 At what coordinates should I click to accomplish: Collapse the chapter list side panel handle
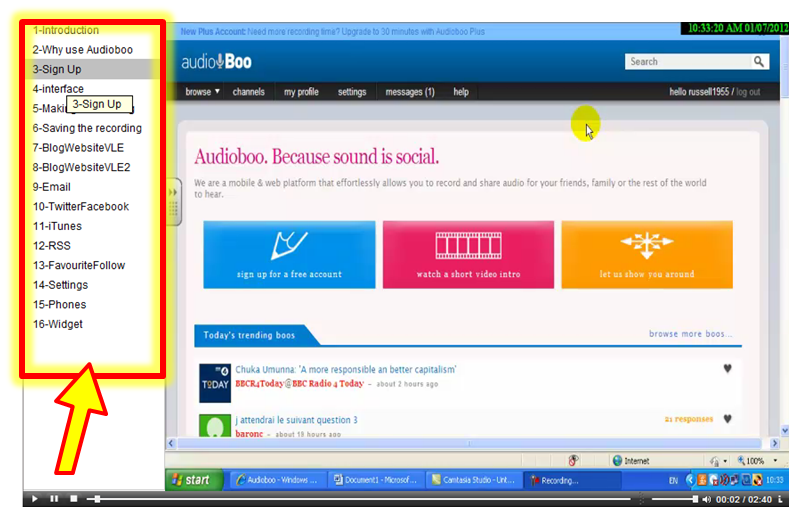(x=173, y=202)
